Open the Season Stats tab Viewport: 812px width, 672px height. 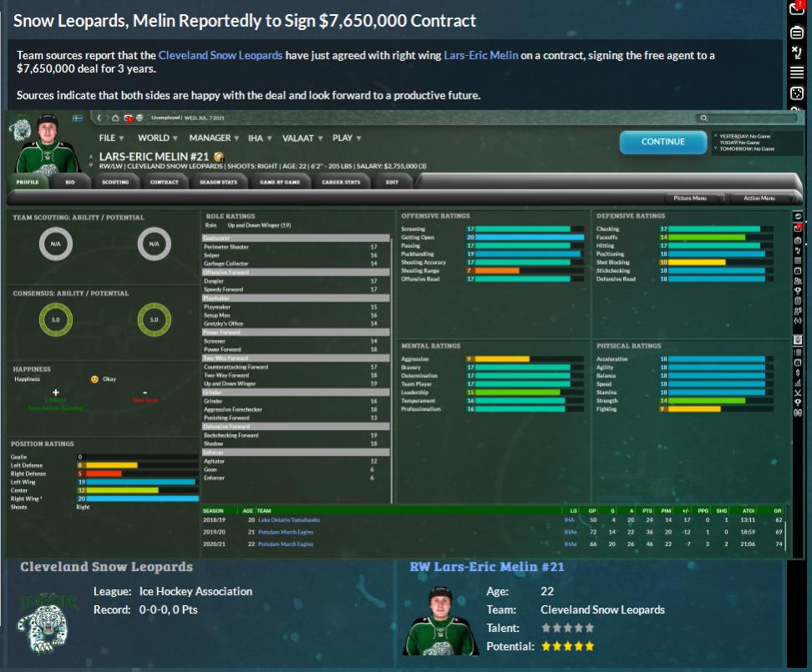tap(219, 182)
